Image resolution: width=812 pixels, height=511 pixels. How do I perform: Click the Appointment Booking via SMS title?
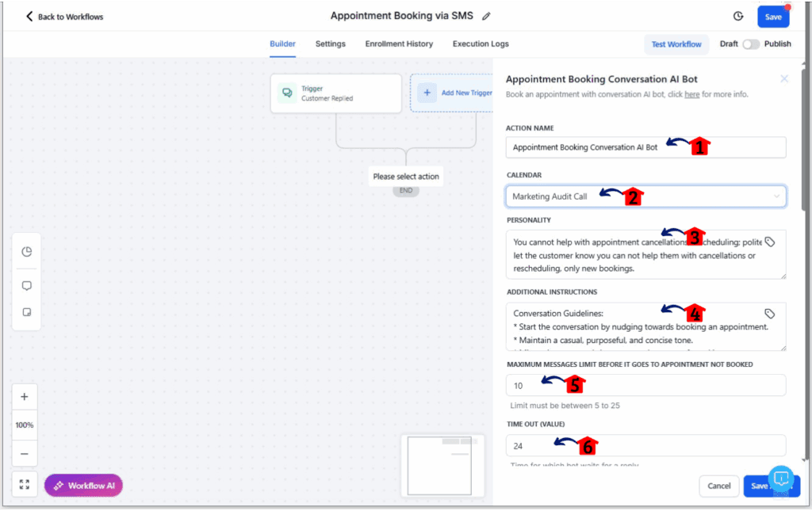402,16
